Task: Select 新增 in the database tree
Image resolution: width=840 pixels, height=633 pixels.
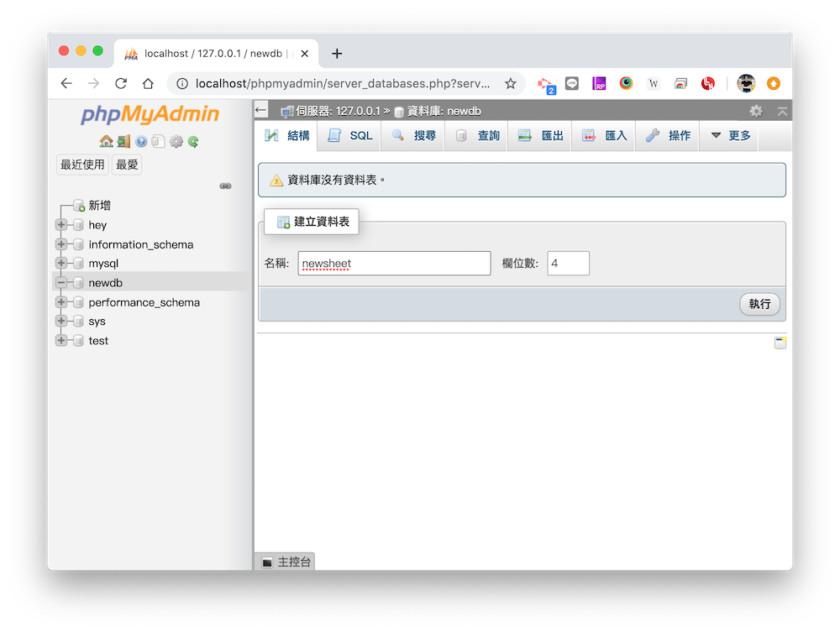Action: [x=100, y=205]
